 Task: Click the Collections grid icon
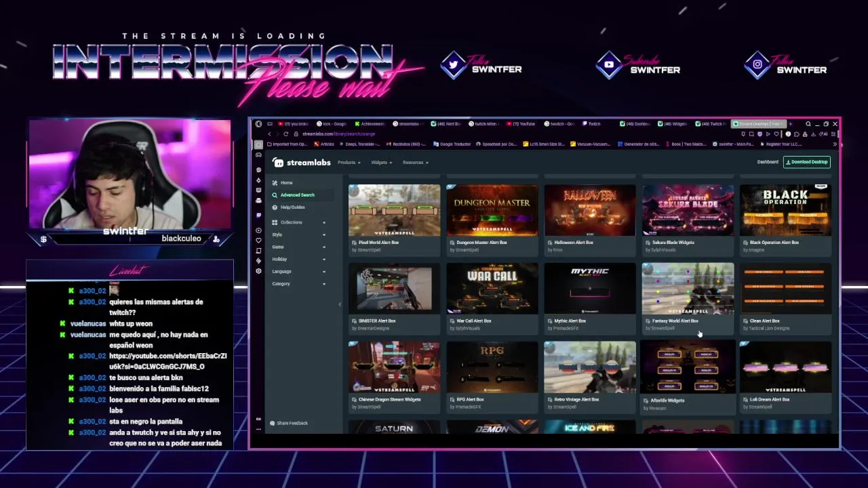275,222
